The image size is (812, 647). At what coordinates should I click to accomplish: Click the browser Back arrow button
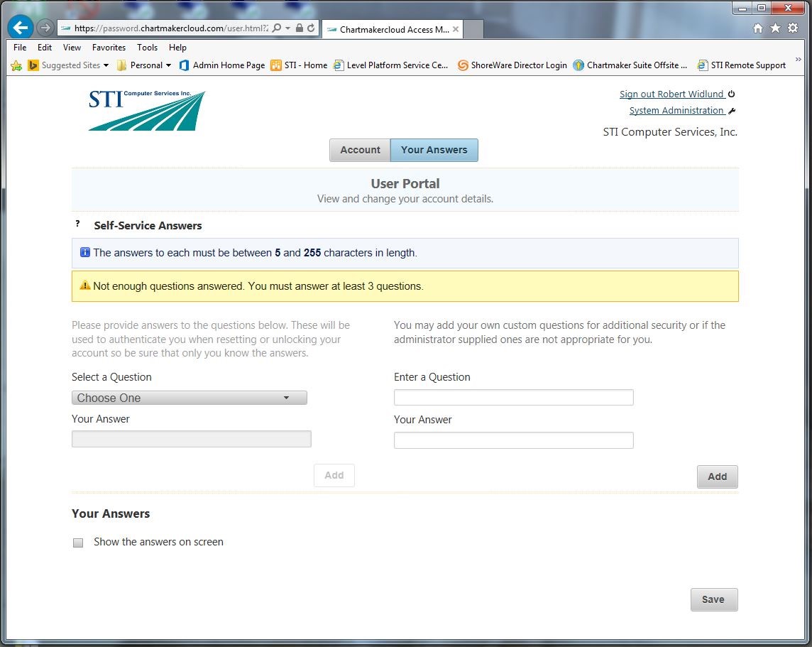(21, 28)
